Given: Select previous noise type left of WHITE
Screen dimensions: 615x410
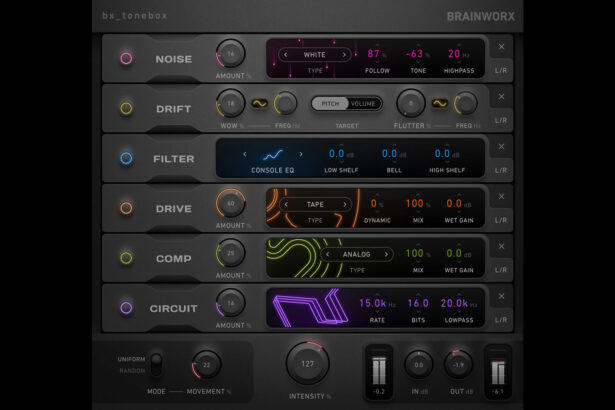Looking at the screenshot, I should point(286,55).
